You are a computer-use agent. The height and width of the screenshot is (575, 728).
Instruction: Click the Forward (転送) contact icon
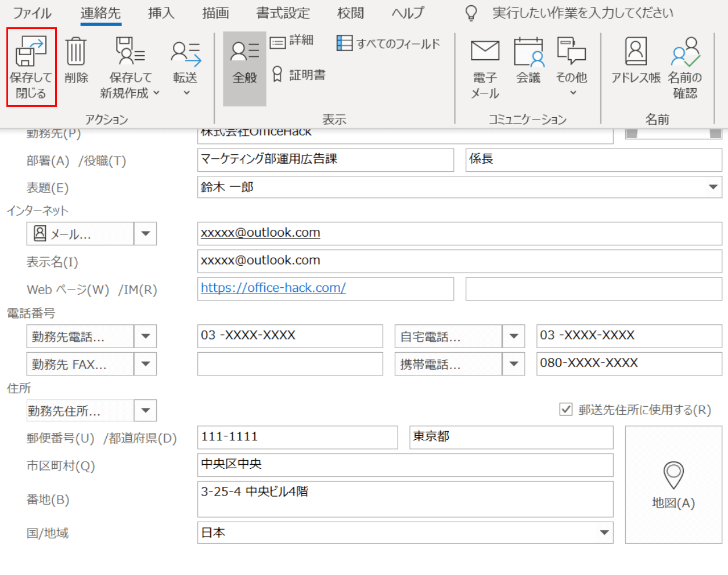click(185, 53)
